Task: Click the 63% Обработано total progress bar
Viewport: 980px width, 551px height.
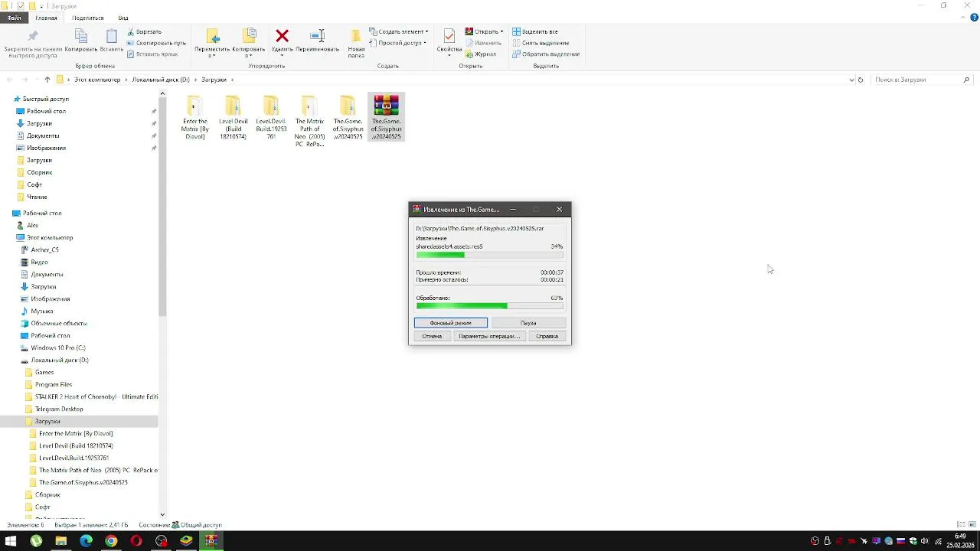Action: (489, 306)
